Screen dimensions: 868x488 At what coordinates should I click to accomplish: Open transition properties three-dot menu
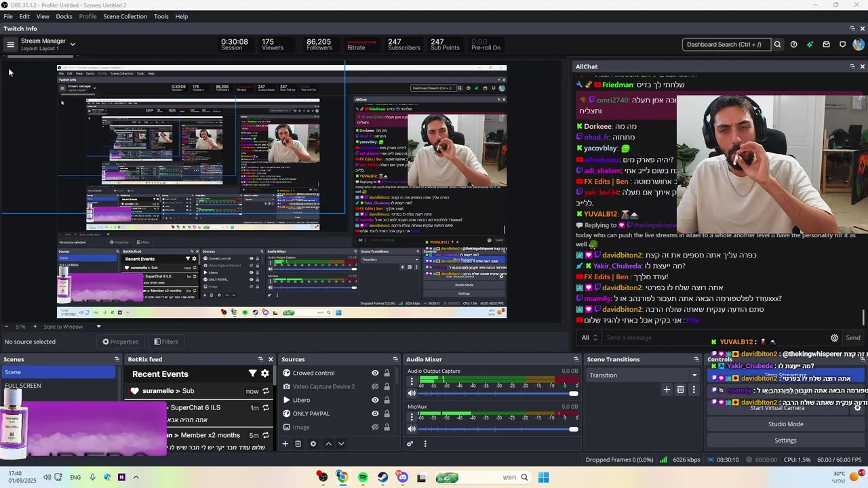click(693, 390)
